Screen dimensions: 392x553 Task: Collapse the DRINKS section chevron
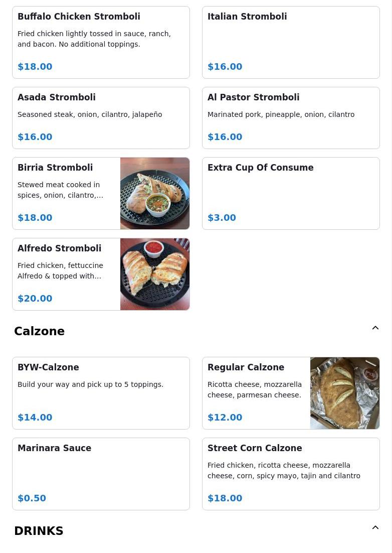tap(375, 527)
